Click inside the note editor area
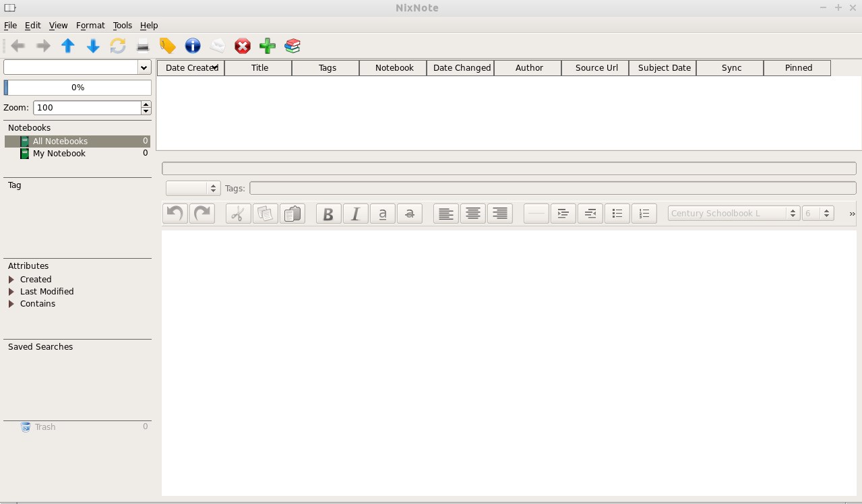The width and height of the screenshot is (862, 504). coord(509,363)
